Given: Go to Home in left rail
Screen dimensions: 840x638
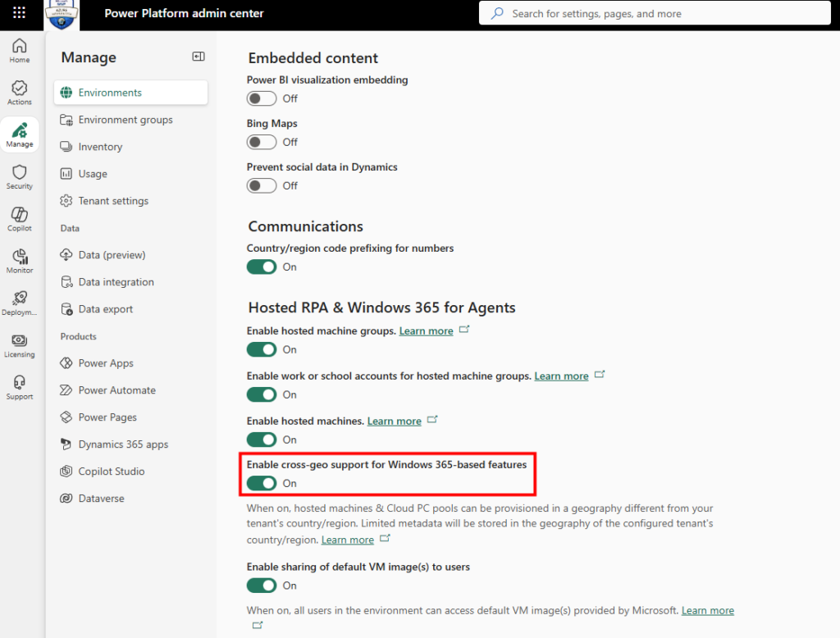Looking at the screenshot, I should pos(20,50).
